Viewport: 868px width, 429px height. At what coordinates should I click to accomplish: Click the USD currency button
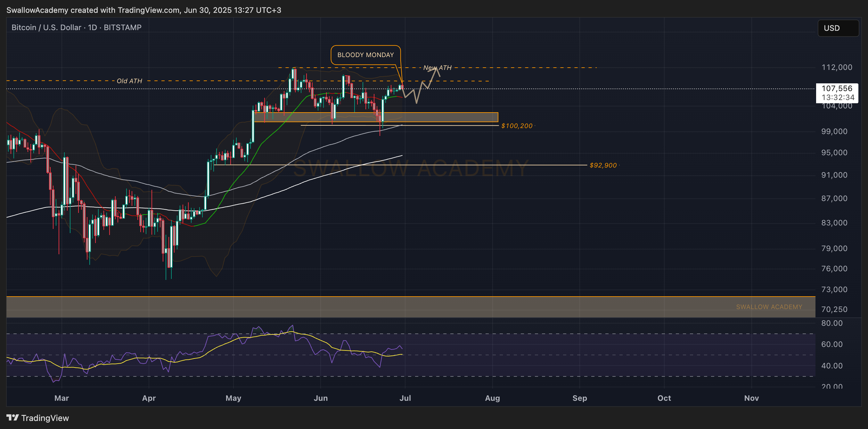coord(838,28)
